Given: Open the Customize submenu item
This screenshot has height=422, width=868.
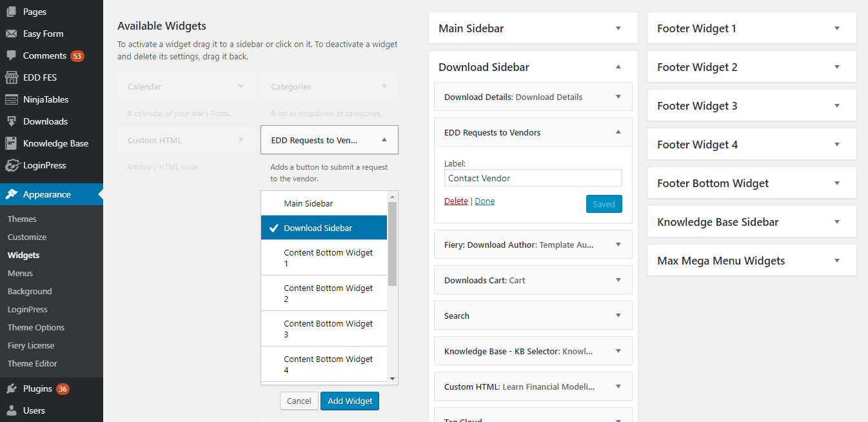Looking at the screenshot, I should click(x=27, y=237).
